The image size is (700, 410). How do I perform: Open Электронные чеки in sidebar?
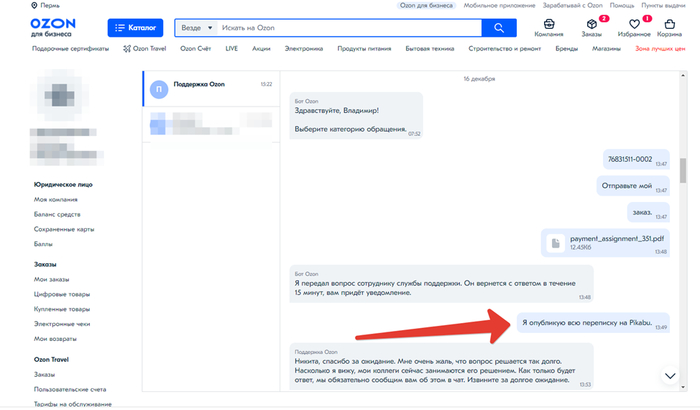click(62, 324)
